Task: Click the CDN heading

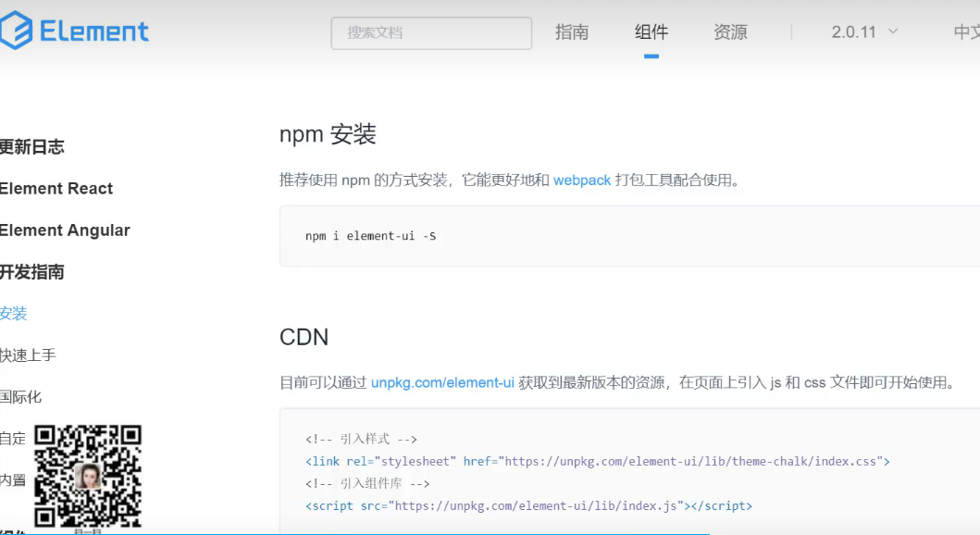Action: tap(304, 337)
